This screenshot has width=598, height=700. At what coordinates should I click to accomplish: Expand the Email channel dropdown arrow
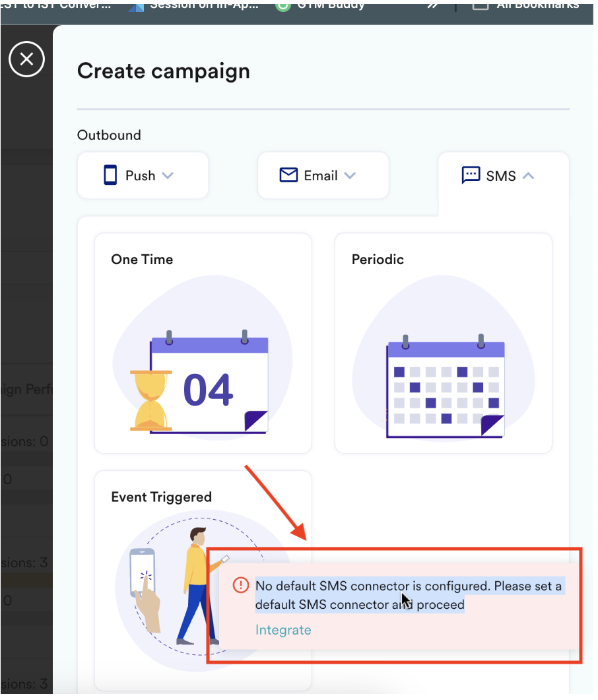point(350,176)
